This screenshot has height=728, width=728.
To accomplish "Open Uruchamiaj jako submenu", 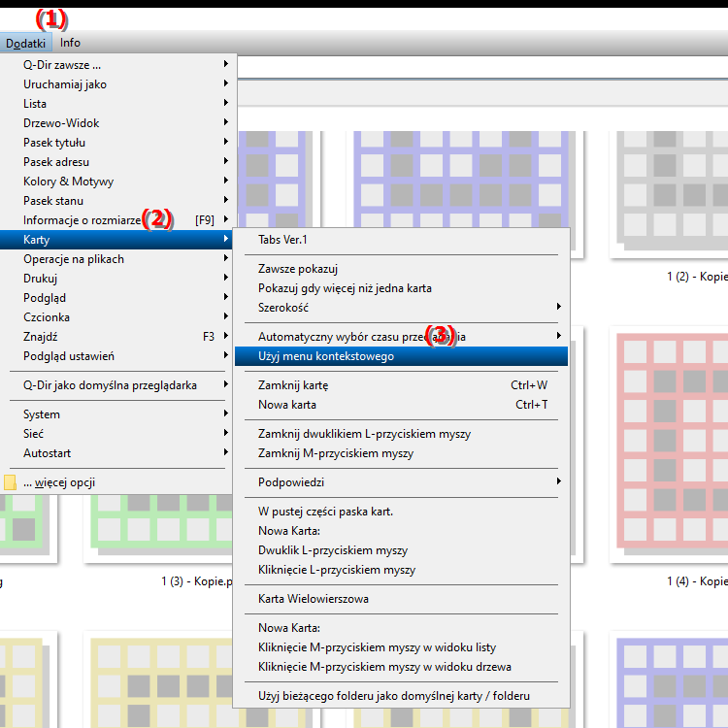I will coord(118,84).
